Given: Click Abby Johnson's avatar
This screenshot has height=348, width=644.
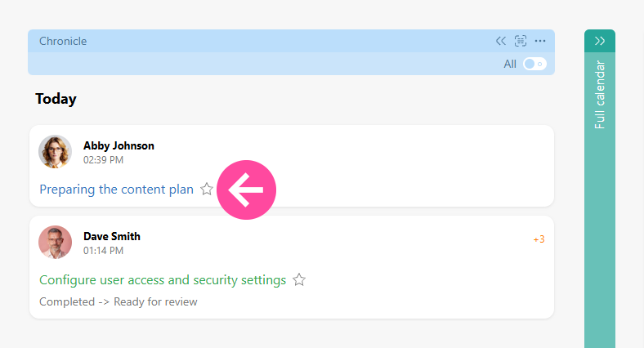Looking at the screenshot, I should pos(55,152).
